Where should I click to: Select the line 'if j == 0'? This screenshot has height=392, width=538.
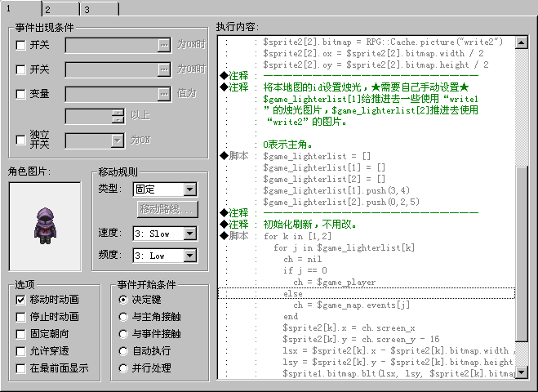pyautogui.click(x=367, y=270)
